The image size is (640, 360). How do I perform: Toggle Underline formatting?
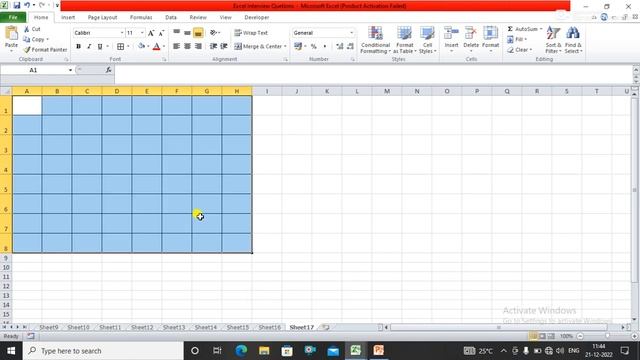[x=100, y=47]
